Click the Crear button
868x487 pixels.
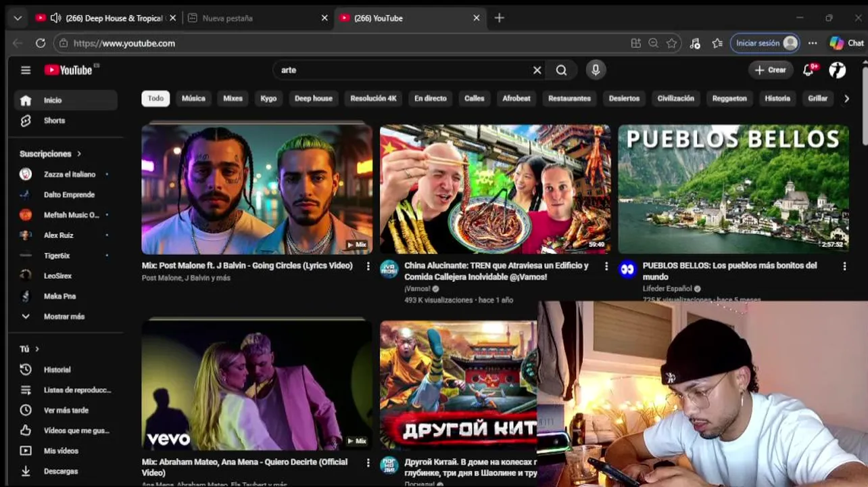point(771,70)
